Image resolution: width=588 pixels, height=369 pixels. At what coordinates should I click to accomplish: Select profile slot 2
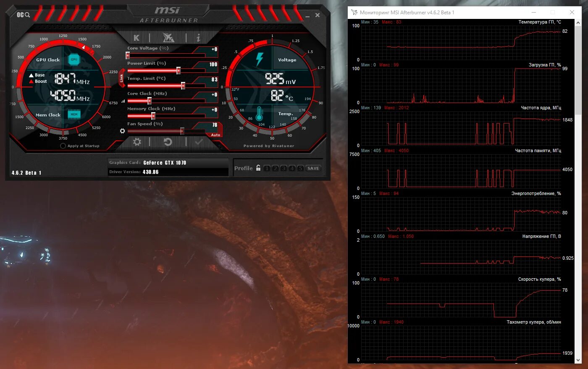(x=275, y=168)
